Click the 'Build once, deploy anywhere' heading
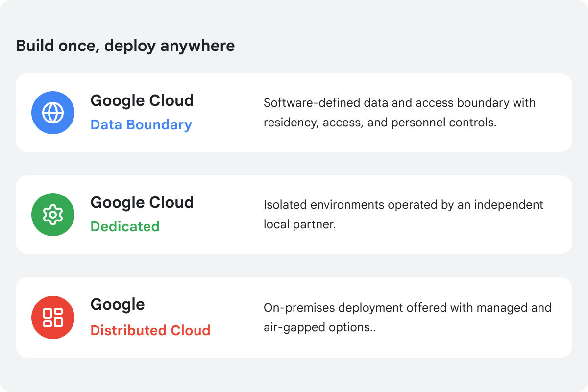 (x=125, y=46)
